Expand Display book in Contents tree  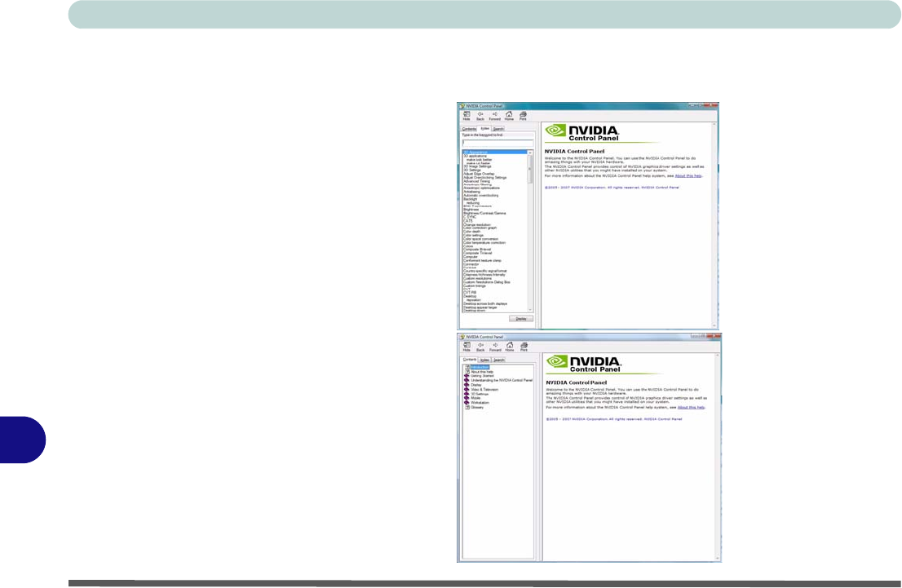(x=475, y=385)
